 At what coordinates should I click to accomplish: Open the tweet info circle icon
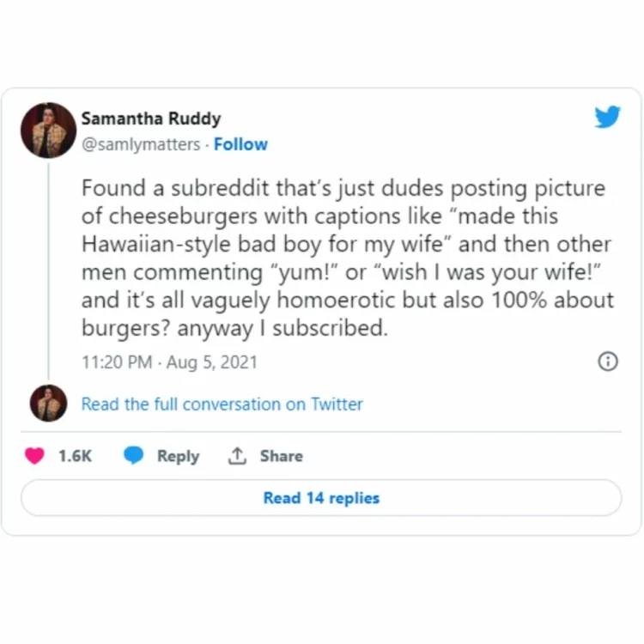click(607, 361)
